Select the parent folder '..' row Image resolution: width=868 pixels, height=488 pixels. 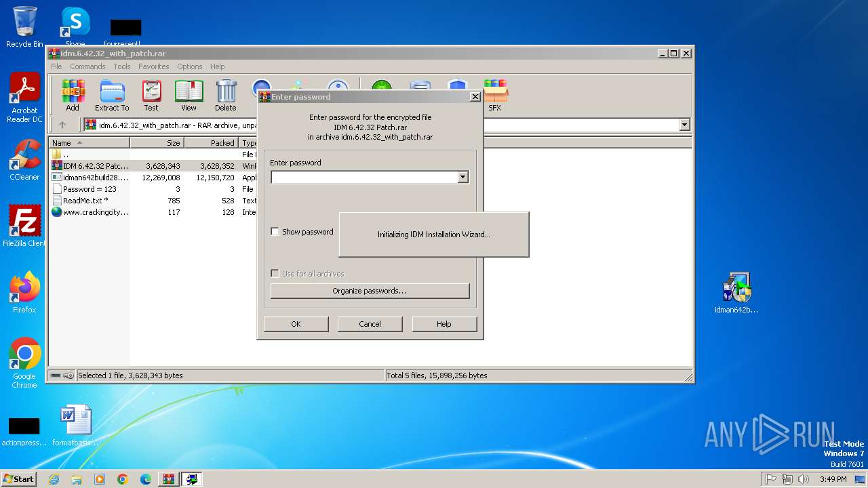153,155
